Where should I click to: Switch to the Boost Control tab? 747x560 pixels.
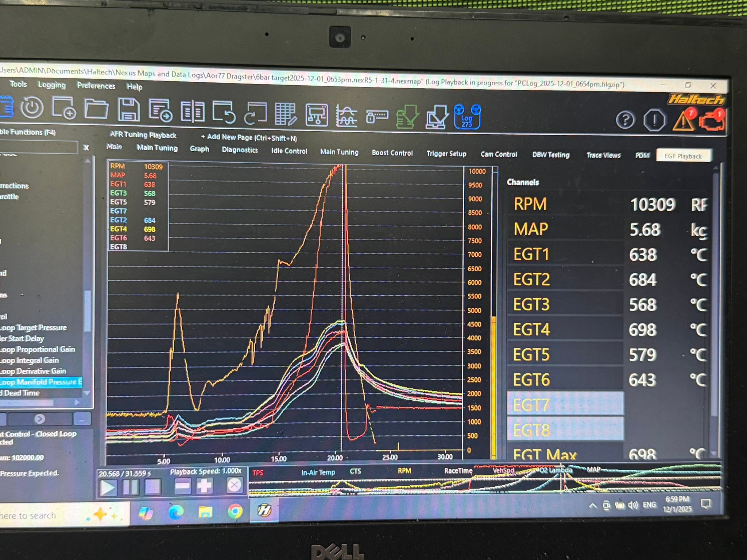pyautogui.click(x=392, y=153)
